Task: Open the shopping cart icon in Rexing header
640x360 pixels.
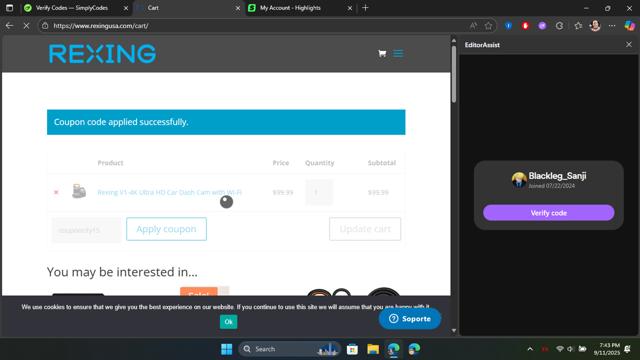Action: [382, 53]
